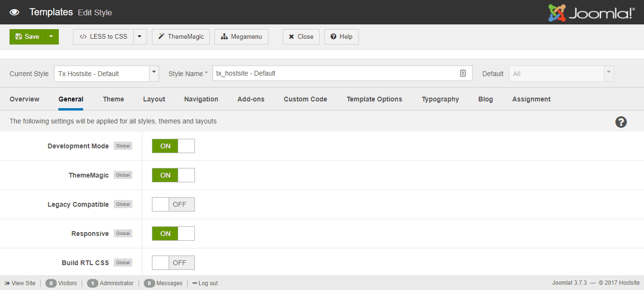
Task: Click LESS to CSS compile button
Action: pos(103,37)
